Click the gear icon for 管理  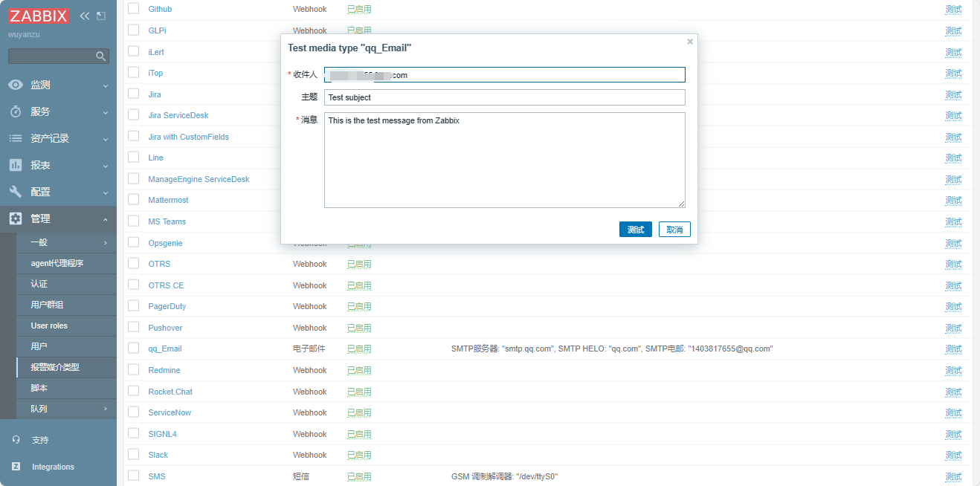[16, 218]
